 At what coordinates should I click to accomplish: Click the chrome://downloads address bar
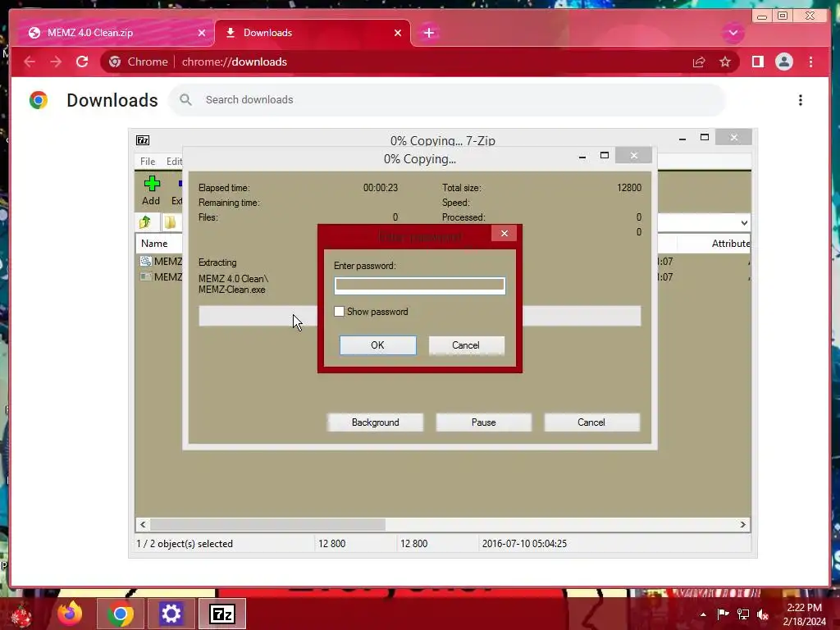(419, 62)
